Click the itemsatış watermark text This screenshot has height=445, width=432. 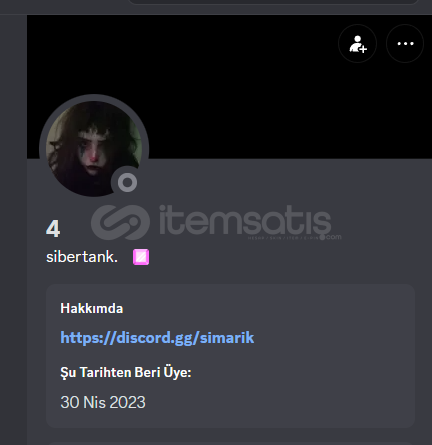coord(245,220)
